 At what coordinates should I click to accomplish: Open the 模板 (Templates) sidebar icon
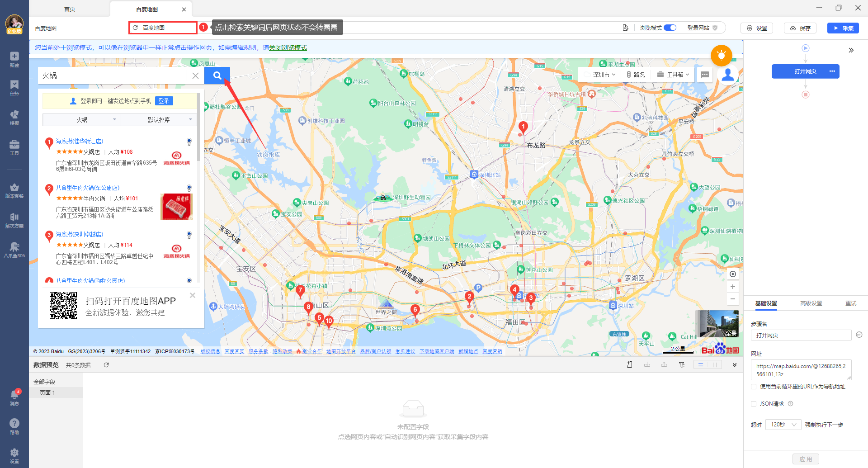click(14, 118)
